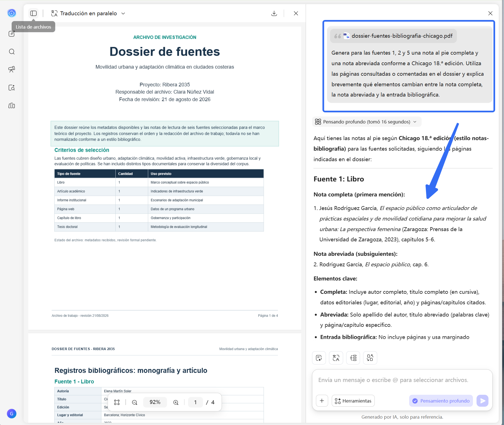Open the user avatar G
Viewport: 504px width, 425px height.
click(x=12, y=414)
